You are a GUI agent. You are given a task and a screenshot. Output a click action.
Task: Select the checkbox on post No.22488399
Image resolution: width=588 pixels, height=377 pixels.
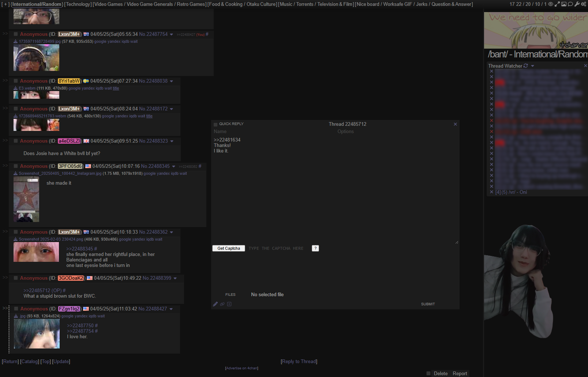coord(16,278)
